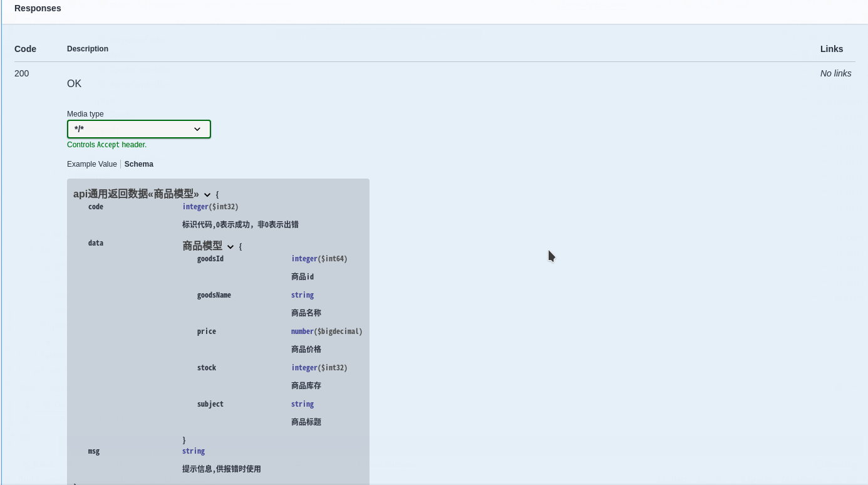Collapse the api通用返回数据«商品模型» schema expander
The width and height of the screenshot is (868, 485).
[x=207, y=194]
